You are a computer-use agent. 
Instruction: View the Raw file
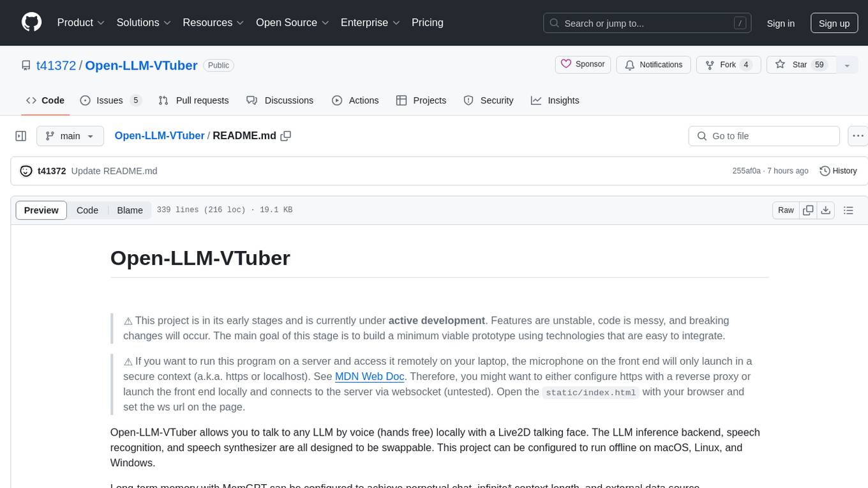(x=786, y=210)
